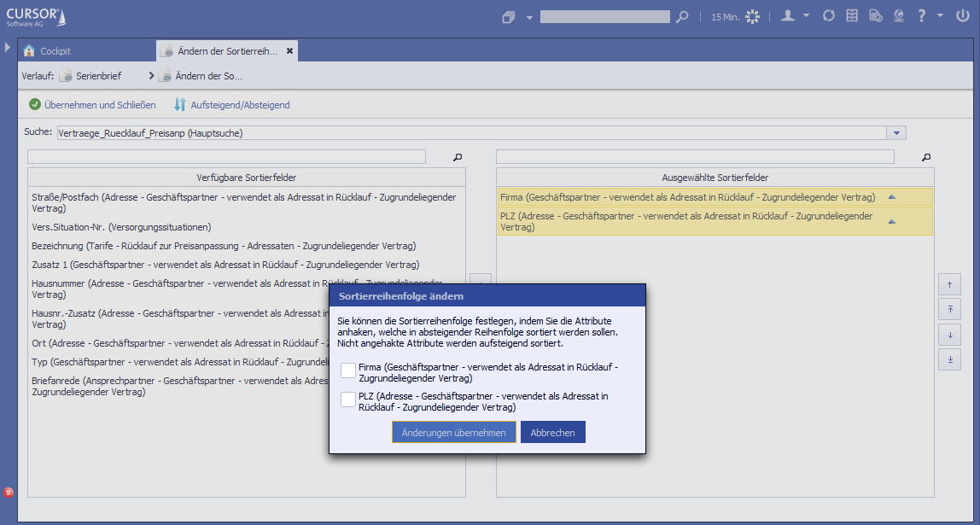
Task: Click magnifier icon above the selected sort fields
Action: click(x=926, y=157)
